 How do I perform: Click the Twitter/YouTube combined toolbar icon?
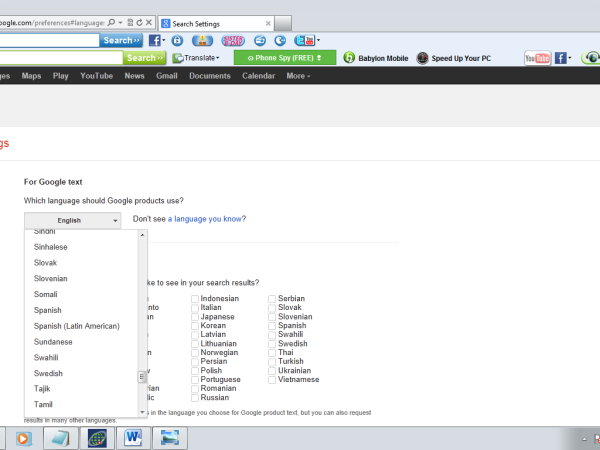coord(305,40)
